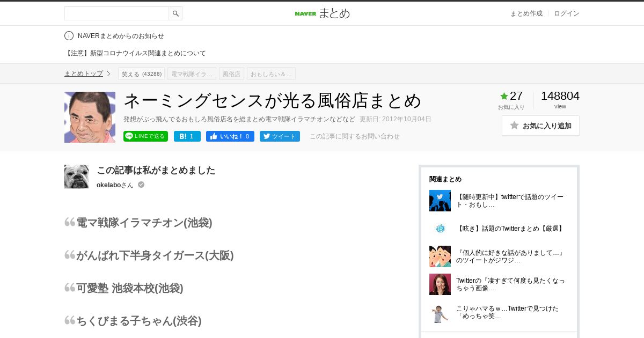Screen dimensions: 644x338
Task: Click the bulldog avatar of okelabo
Action: 76,177
